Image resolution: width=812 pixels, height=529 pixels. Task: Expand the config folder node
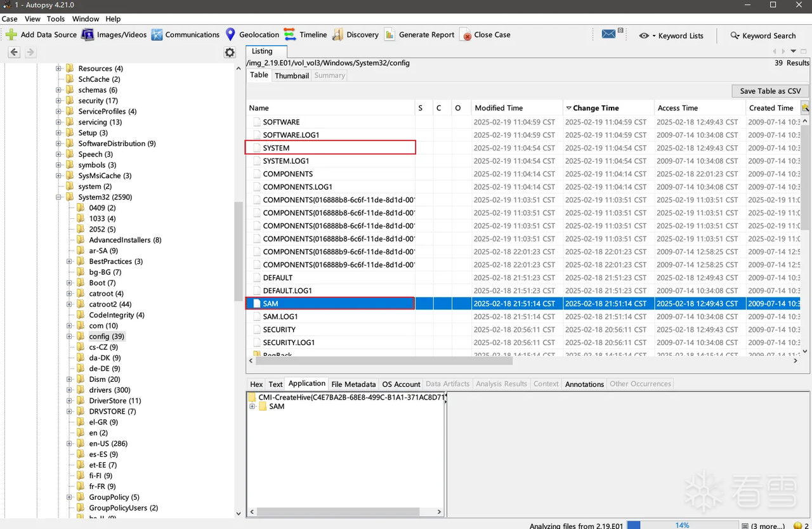coord(70,336)
